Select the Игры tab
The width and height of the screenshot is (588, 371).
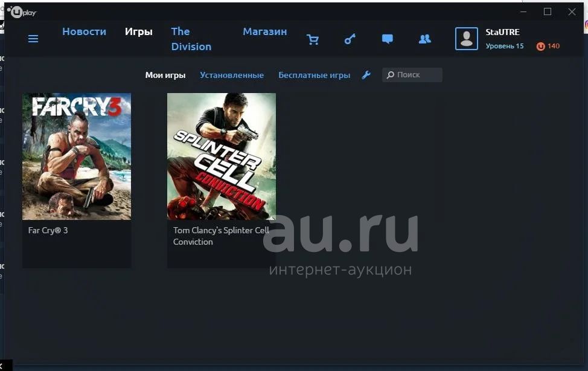pos(139,32)
